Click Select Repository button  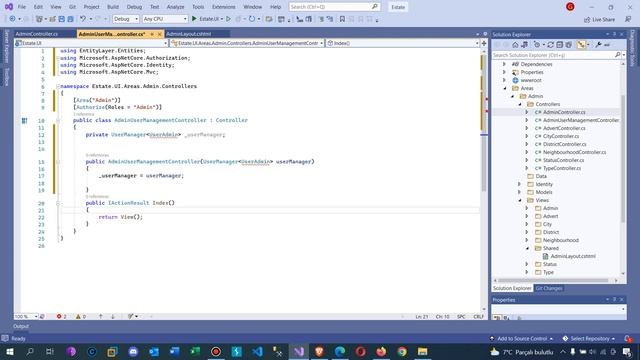point(589,338)
